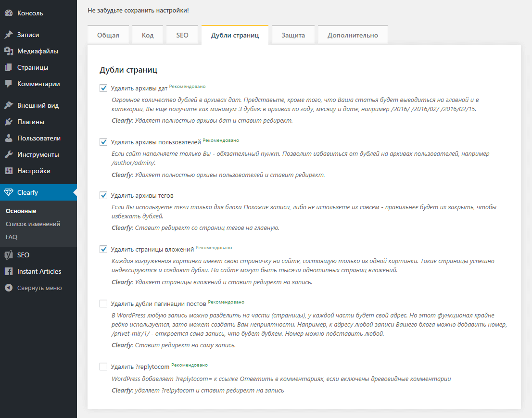Open Комментарии menu item
Screen dimensions: 532x418
pyautogui.click(x=38, y=84)
